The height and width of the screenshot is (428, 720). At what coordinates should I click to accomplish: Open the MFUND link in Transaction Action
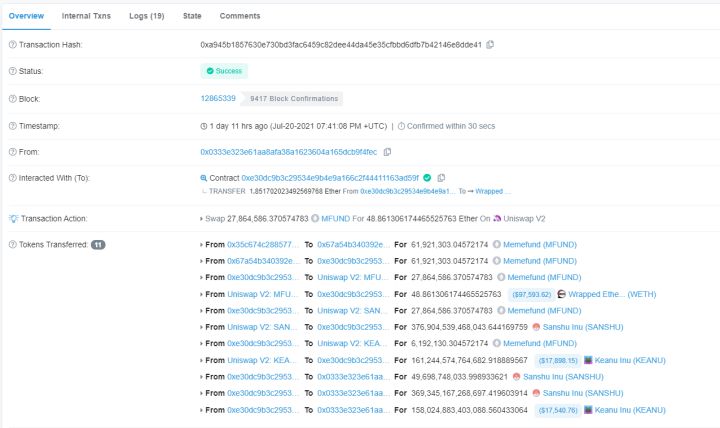pyautogui.click(x=336, y=219)
